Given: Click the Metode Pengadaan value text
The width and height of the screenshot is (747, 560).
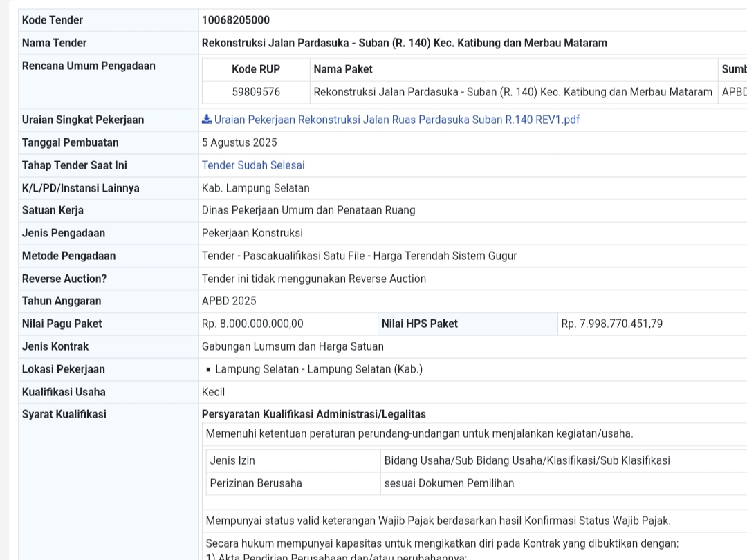Looking at the screenshot, I should [x=359, y=256].
